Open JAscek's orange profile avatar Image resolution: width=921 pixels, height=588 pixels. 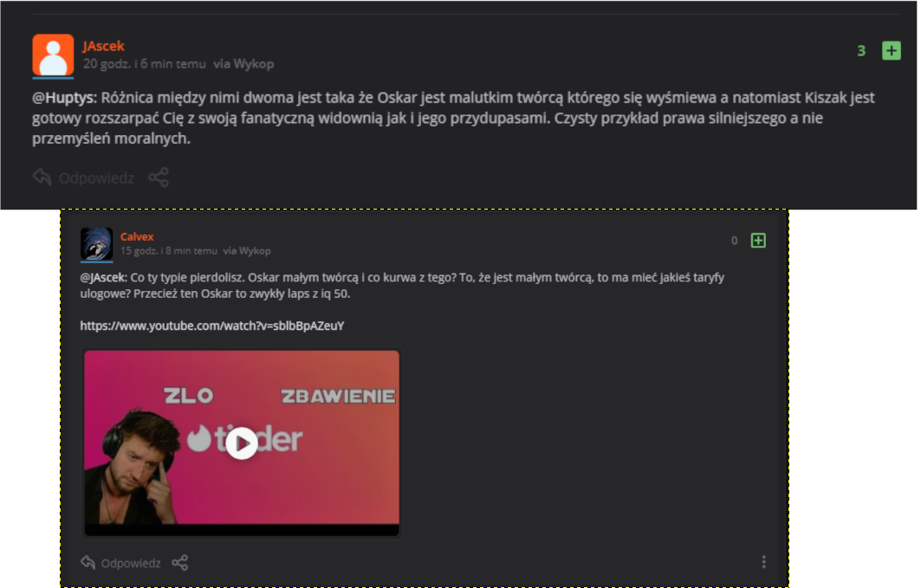(53, 55)
